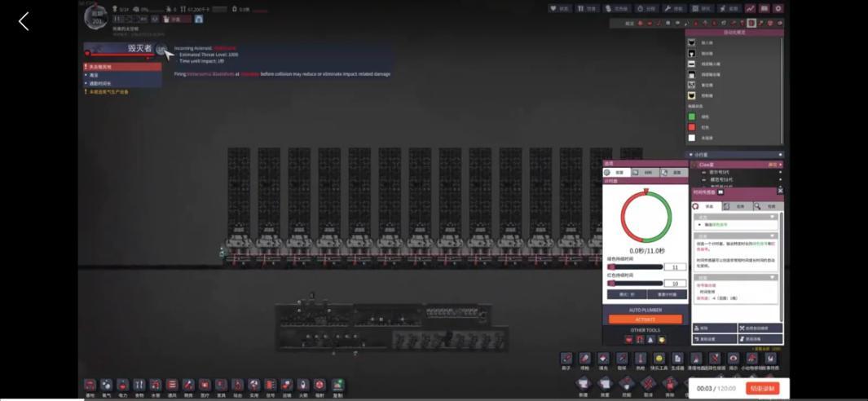Toggle visibility dot on the 小行星 header
Screen dimensions: 868x401
(781, 155)
